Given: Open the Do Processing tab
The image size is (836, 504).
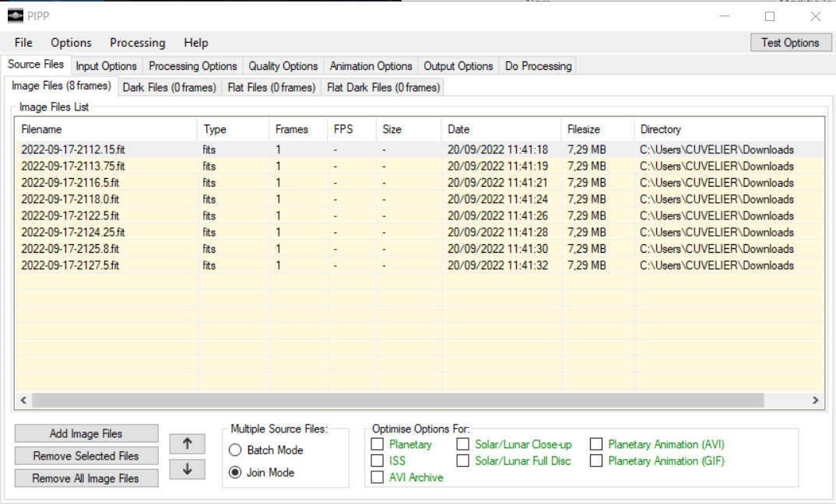Looking at the screenshot, I should point(538,66).
